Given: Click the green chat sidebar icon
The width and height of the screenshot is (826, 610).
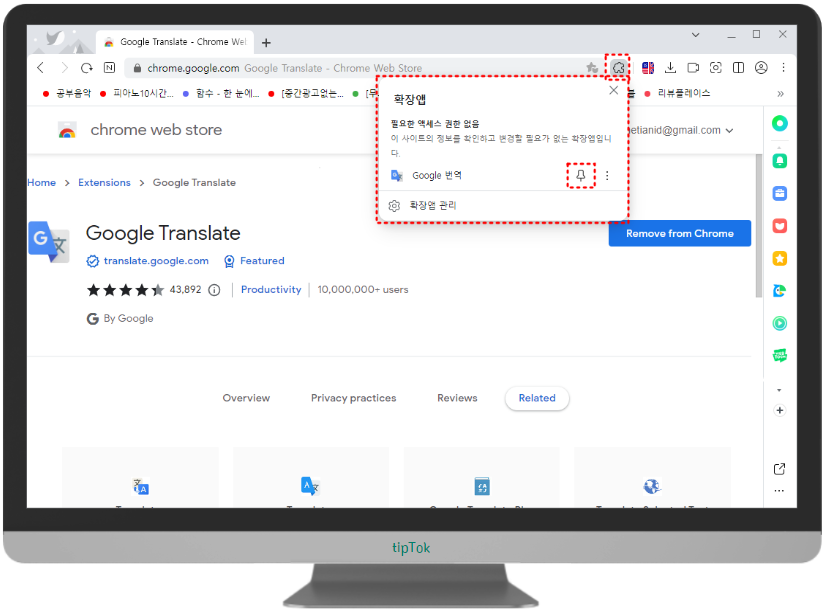Looking at the screenshot, I should 780,356.
